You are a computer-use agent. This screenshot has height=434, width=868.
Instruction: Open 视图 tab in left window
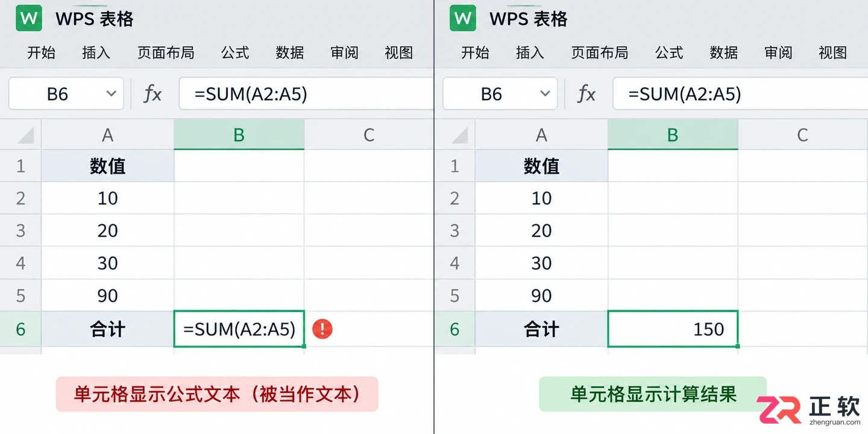[x=399, y=53]
